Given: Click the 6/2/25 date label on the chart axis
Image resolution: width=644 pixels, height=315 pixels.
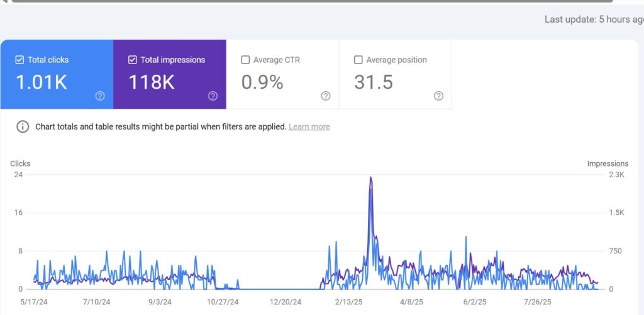Looking at the screenshot, I should coord(475,302).
